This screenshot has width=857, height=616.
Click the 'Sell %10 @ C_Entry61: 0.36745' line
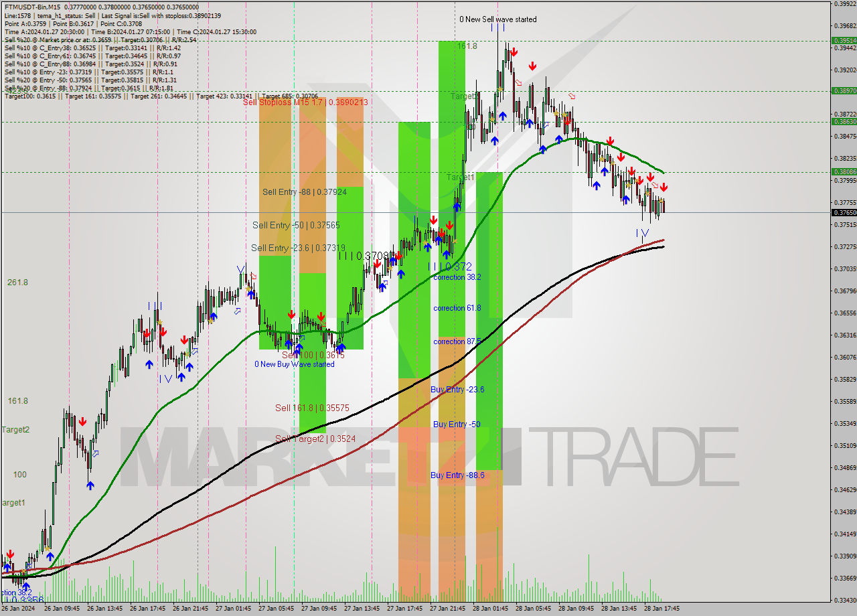(92, 56)
